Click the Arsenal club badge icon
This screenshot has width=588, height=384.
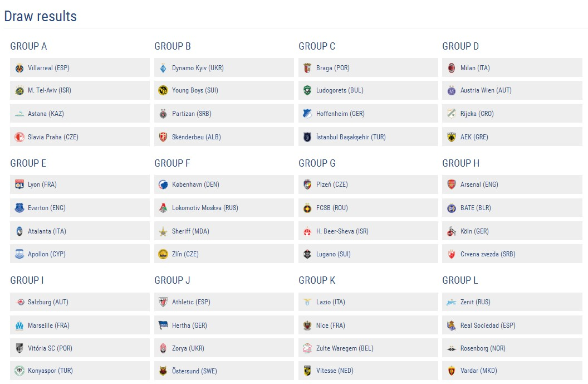[x=452, y=184]
